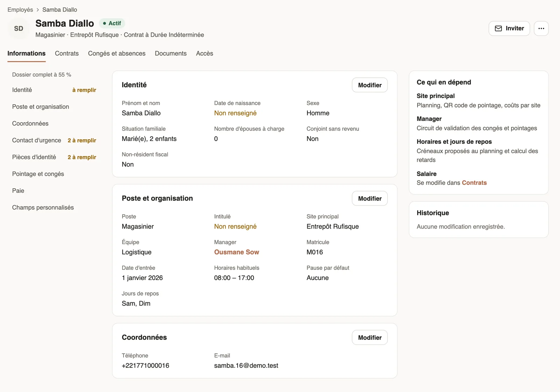Go to Champs personnalisés section
560x392 pixels.
[54, 208]
